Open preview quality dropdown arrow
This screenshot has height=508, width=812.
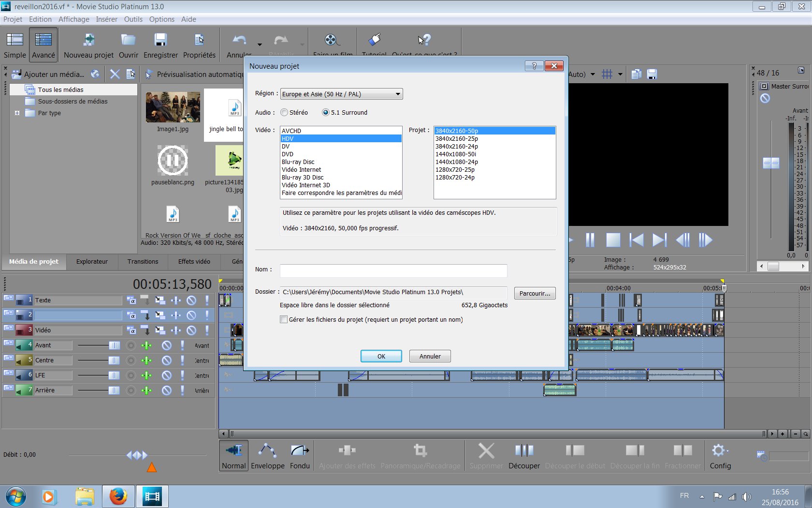click(593, 75)
